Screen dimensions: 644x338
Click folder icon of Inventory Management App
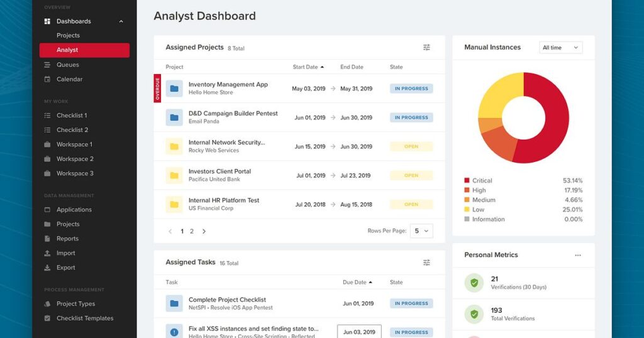174,89
